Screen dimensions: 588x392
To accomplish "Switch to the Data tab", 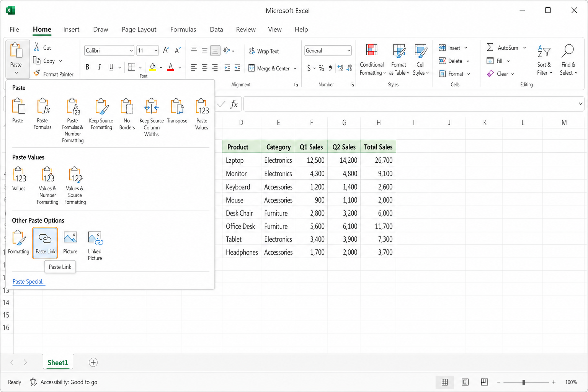I will (x=216, y=29).
